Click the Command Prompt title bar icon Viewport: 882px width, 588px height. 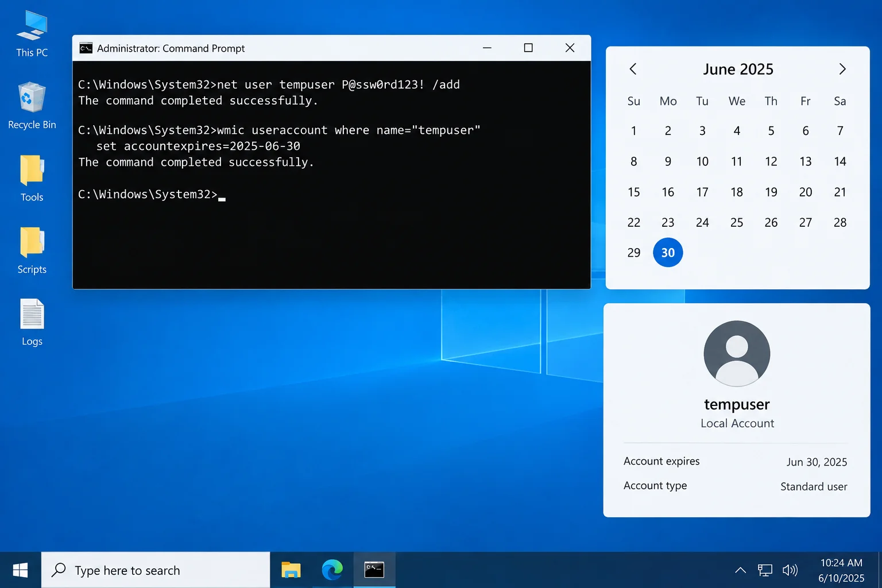[86, 48]
